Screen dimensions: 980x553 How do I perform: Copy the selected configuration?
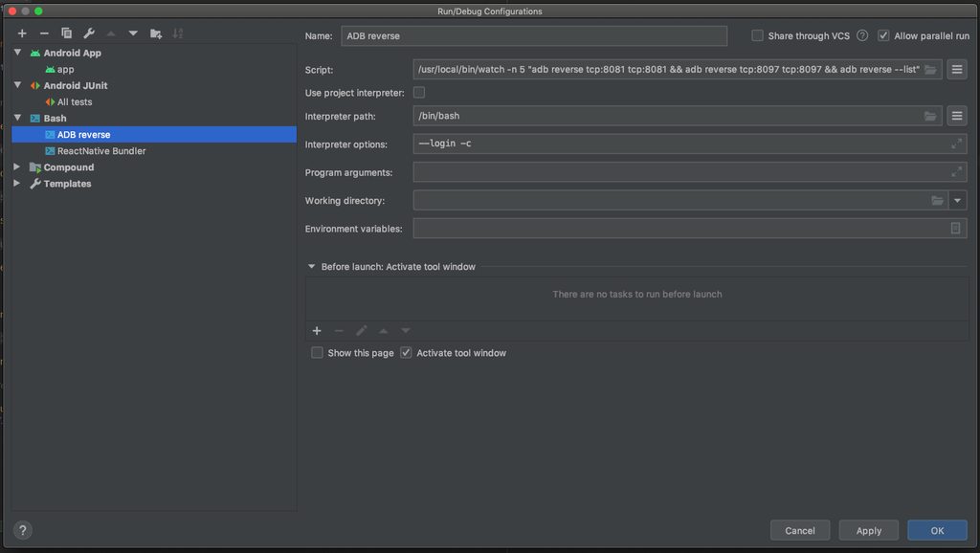click(66, 33)
